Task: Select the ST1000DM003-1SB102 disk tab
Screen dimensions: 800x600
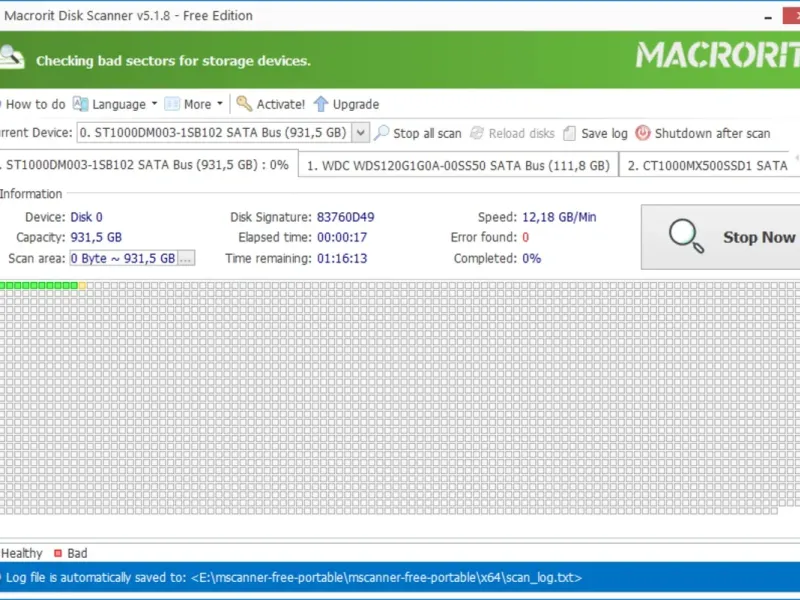Action: tap(147, 164)
